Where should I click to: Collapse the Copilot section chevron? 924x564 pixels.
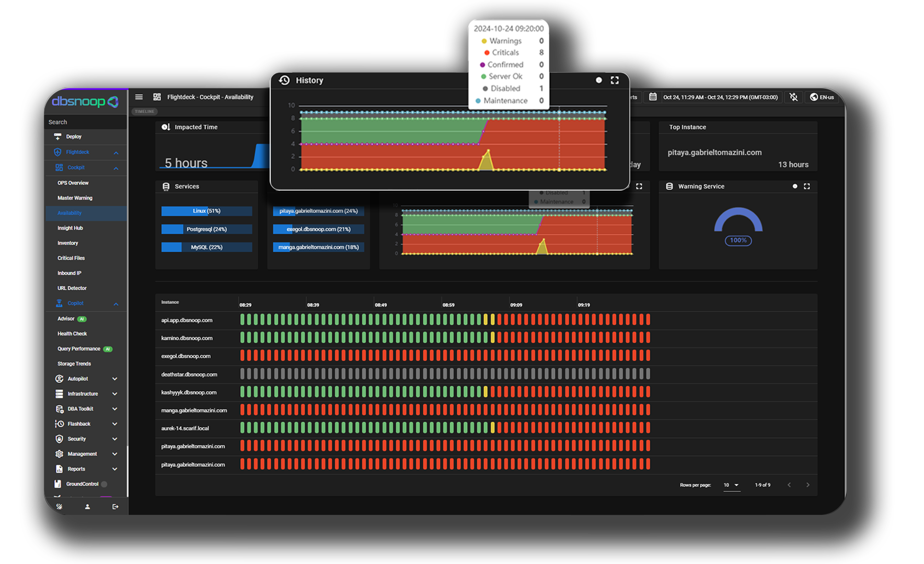click(116, 304)
